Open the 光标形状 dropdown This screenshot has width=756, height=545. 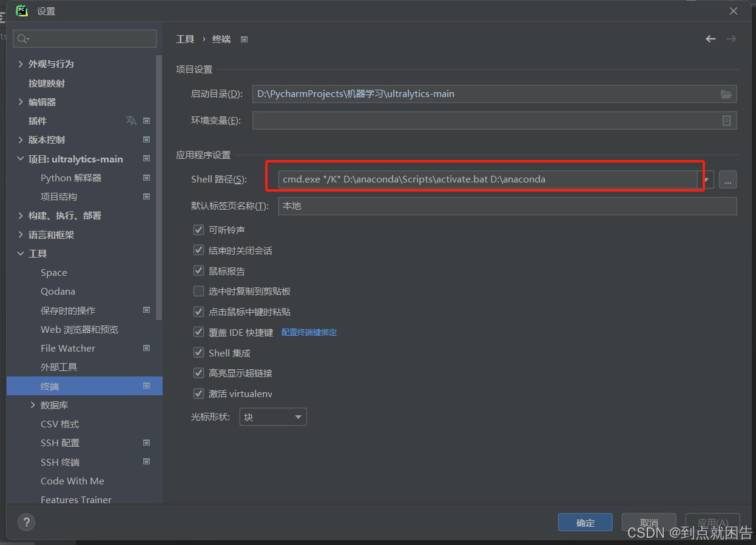pyautogui.click(x=273, y=417)
